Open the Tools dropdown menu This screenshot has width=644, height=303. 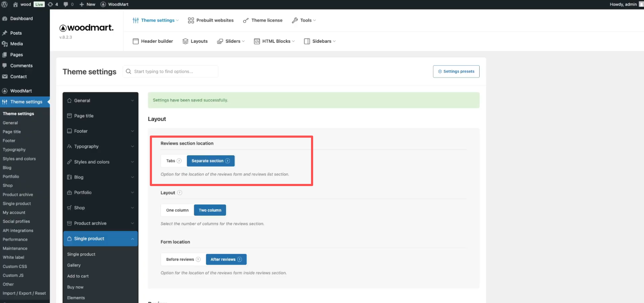(x=304, y=20)
